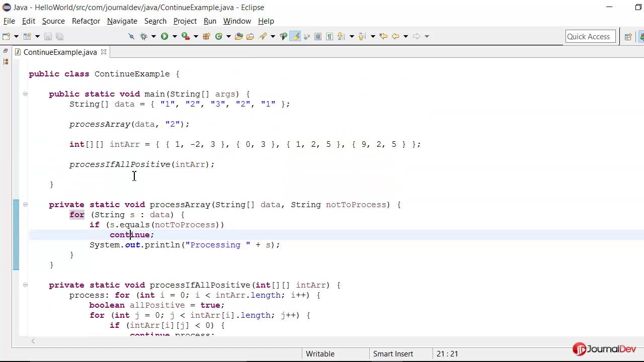Image resolution: width=644 pixels, height=362 pixels.
Task: Open the New file dropdown arrow
Action: 16,36
